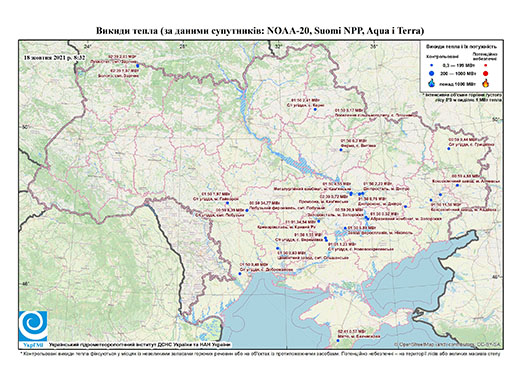Click the orange flame legend icon

coord(485,83)
